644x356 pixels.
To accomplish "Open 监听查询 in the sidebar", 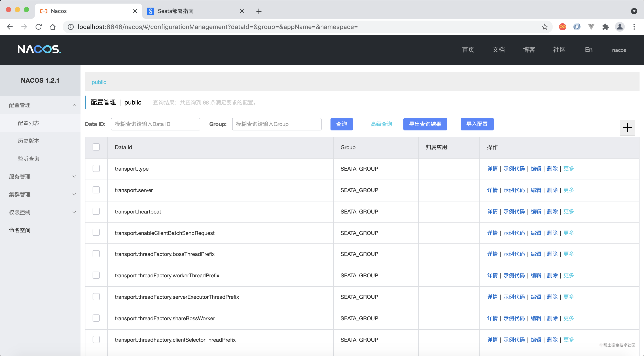I will 28,159.
